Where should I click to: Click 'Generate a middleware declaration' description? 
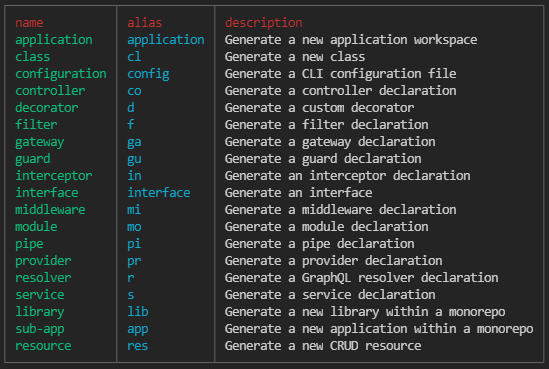point(340,210)
